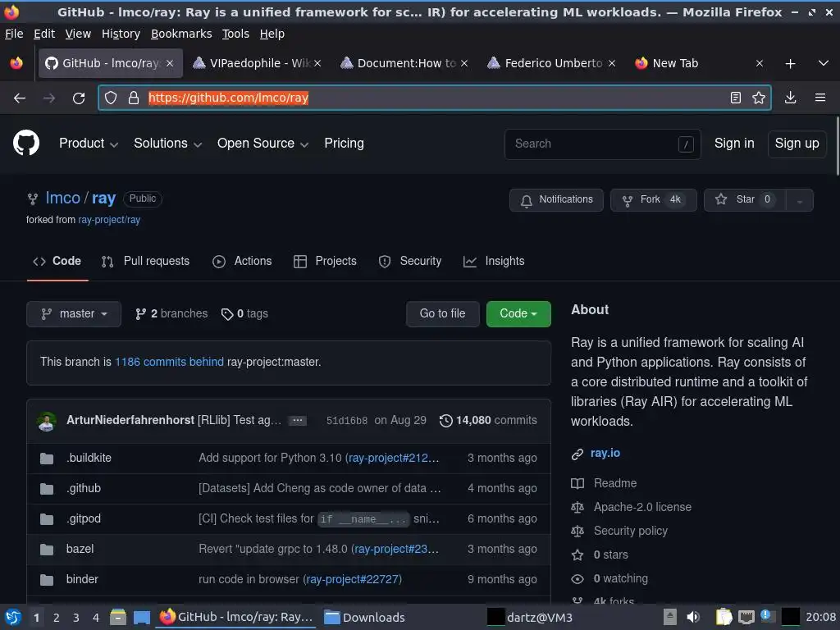Expand the Open Source dropdown menu
This screenshot has width=840, height=630.
pyautogui.click(x=262, y=143)
